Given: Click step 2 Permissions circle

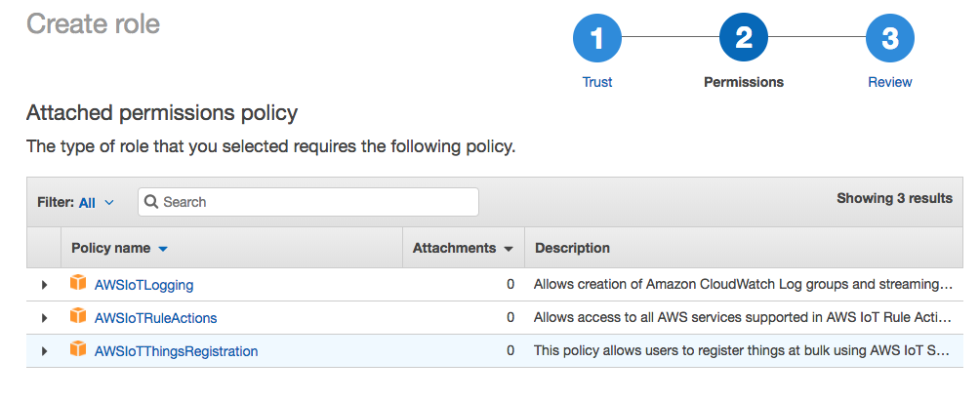Looking at the screenshot, I should point(743,39).
